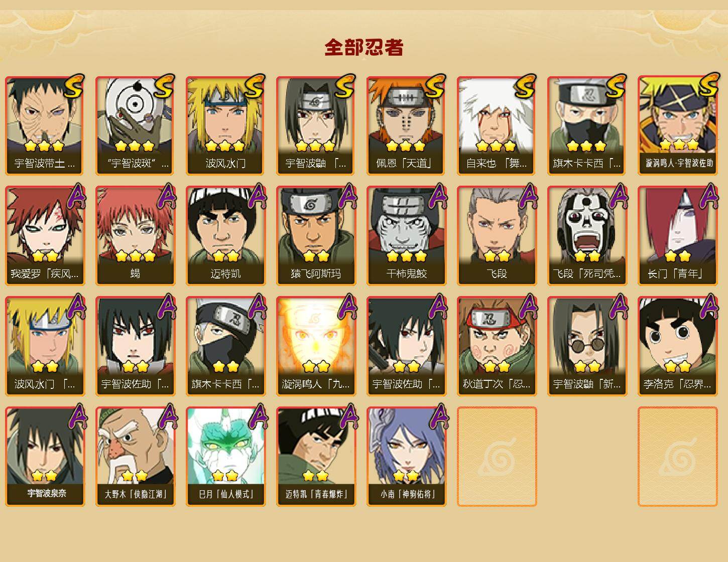This screenshot has height=562, width=728.
Task: Open the 秋道丁次 ninja card
Action: 497,346
